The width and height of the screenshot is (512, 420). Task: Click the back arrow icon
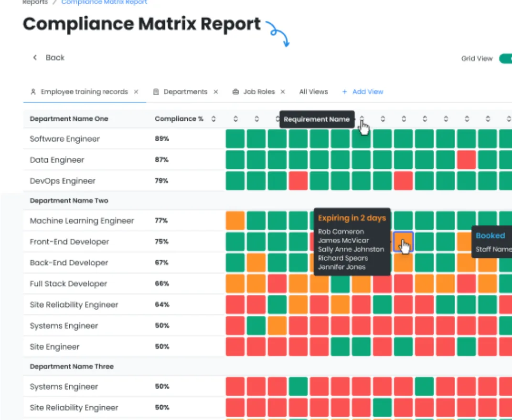pyautogui.click(x=34, y=58)
